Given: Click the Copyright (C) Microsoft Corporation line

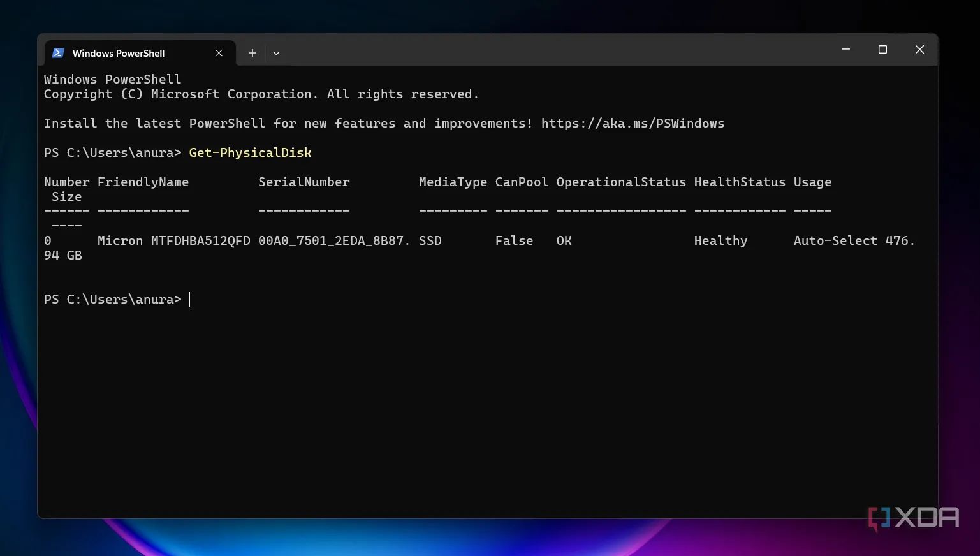Looking at the screenshot, I should click(261, 94).
